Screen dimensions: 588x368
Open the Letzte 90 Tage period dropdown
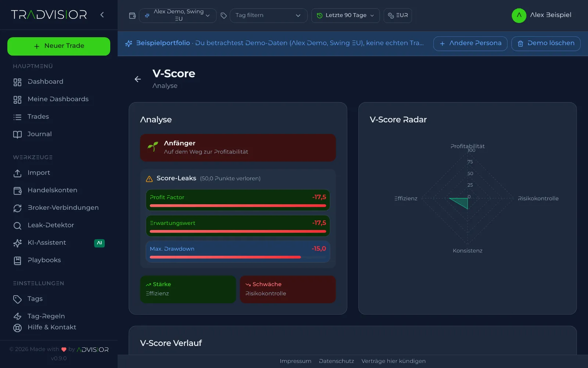(x=345, y=15)
